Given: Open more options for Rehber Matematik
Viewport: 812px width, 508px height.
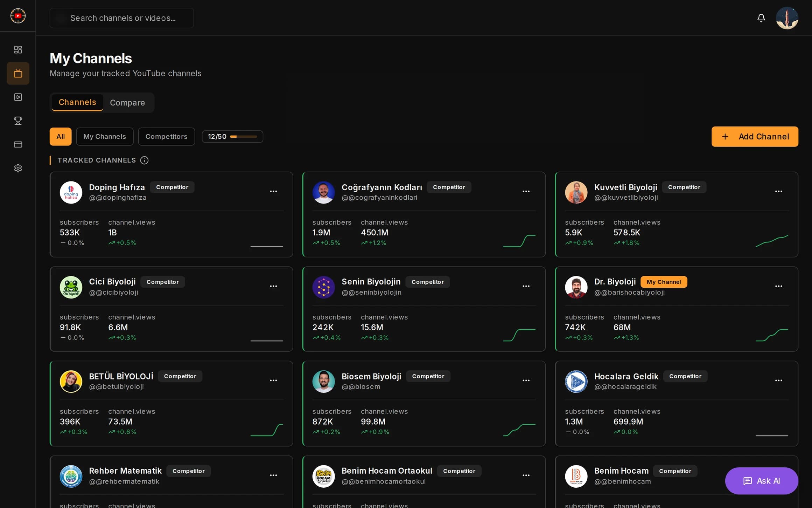Looking at the screenshot, I should pos(273,475).
